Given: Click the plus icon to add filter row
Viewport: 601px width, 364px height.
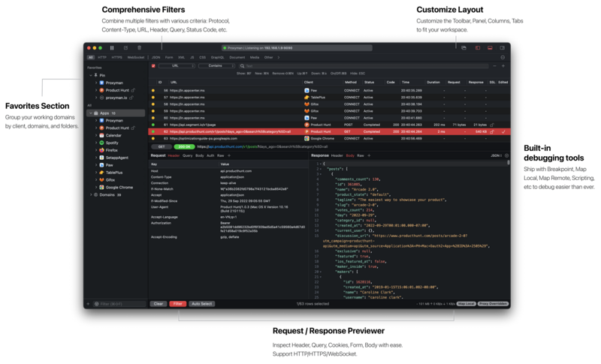Looking at the screenshot, I should (x=503, y=66).
